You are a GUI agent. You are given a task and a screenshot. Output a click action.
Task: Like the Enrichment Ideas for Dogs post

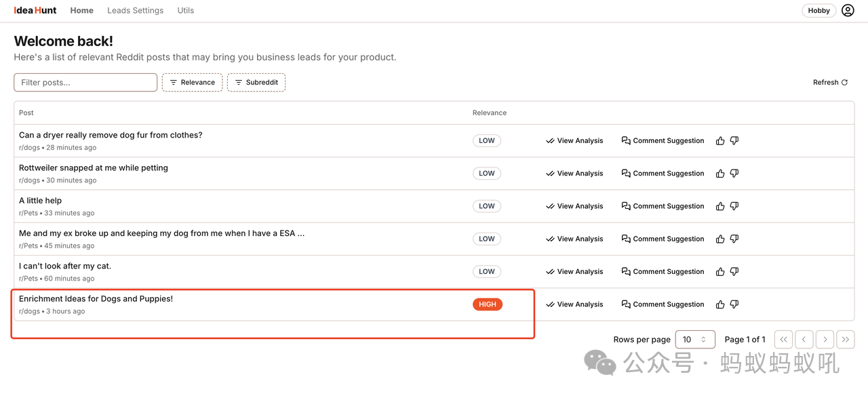720,304
